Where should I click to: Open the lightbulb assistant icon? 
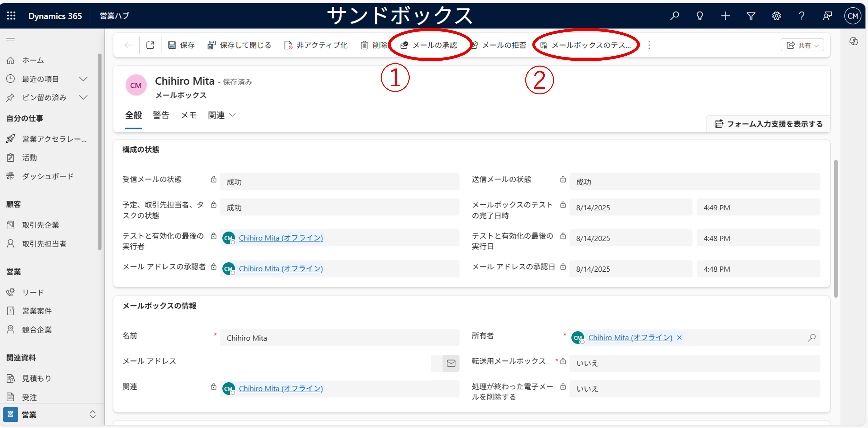pyautogui.click(x=700, y=16)
